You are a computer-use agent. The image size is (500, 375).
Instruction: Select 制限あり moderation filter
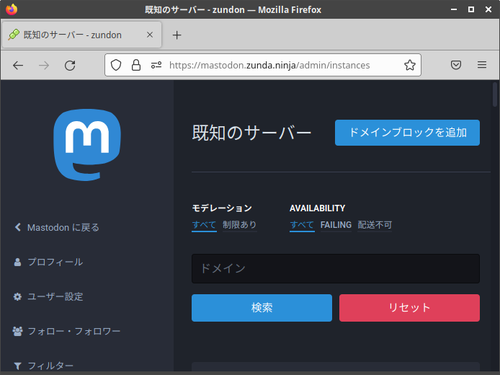[x=240, y=225]
